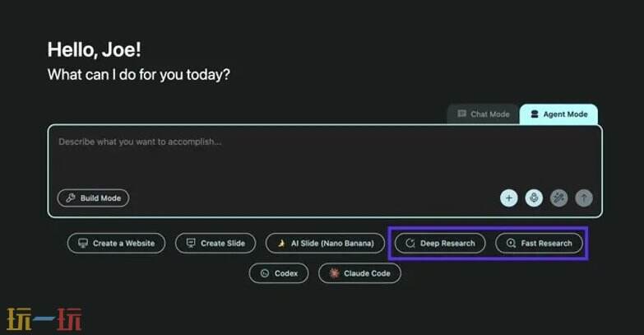
Task: Click the wrench icon in Build Mode
Action: coord(71,198)
